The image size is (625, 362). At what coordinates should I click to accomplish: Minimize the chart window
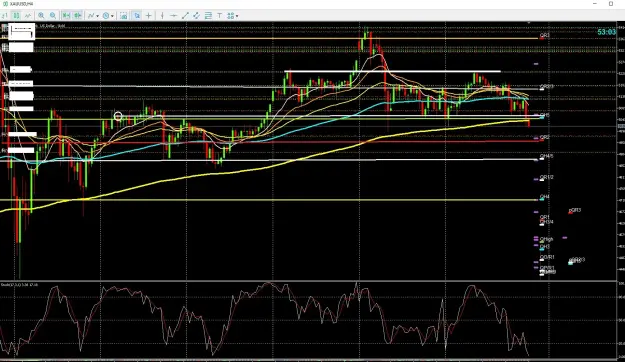[595, 4]
